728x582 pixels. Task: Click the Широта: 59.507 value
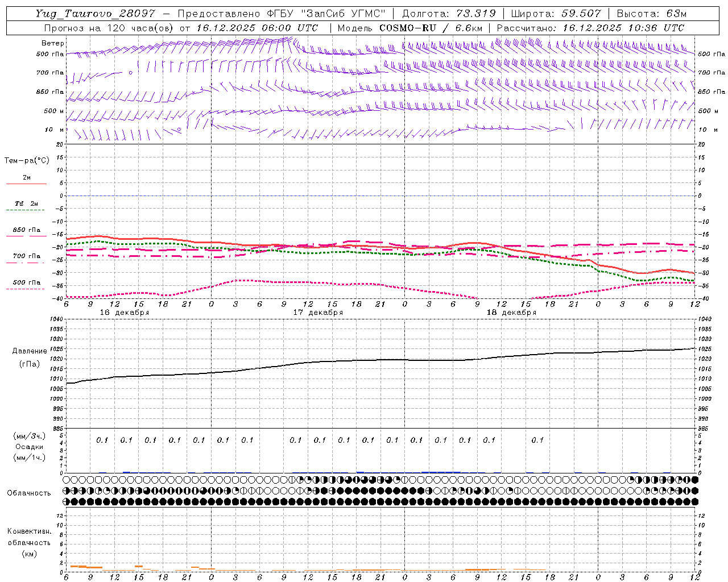(x=556, y=14)
